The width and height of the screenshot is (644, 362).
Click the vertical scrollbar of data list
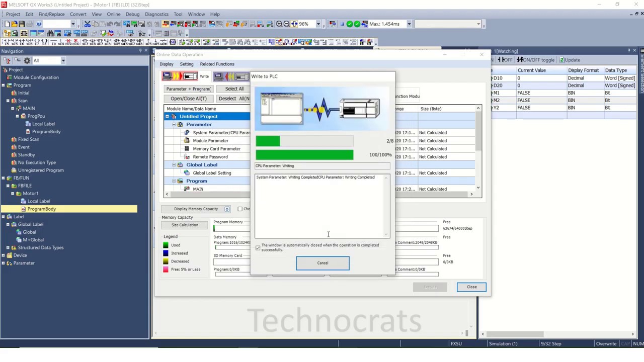(x=478, y=148)
